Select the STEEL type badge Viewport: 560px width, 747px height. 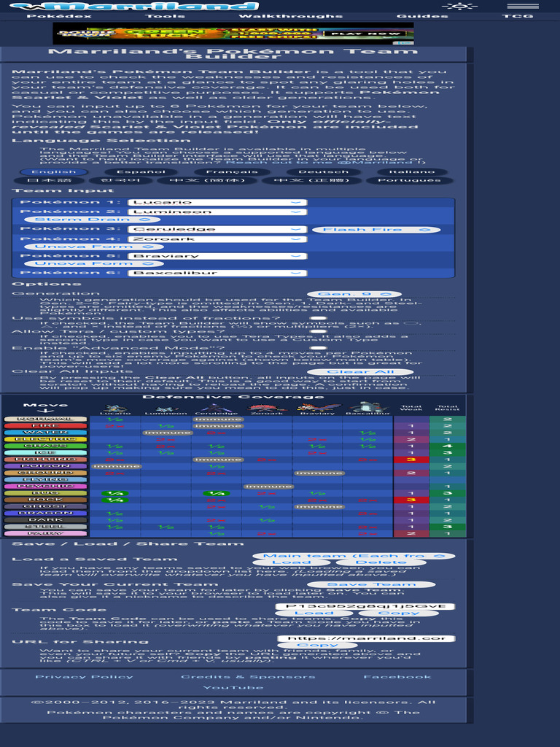pos(46,527)
